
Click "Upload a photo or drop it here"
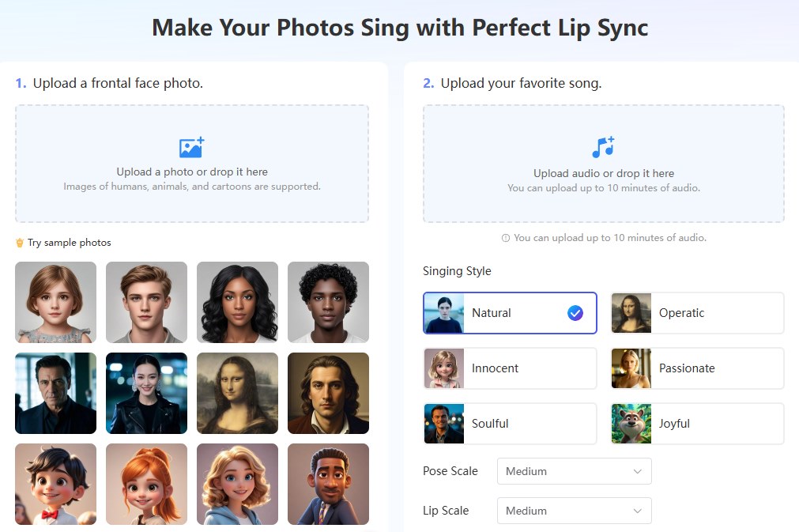(x=192, y=172)
